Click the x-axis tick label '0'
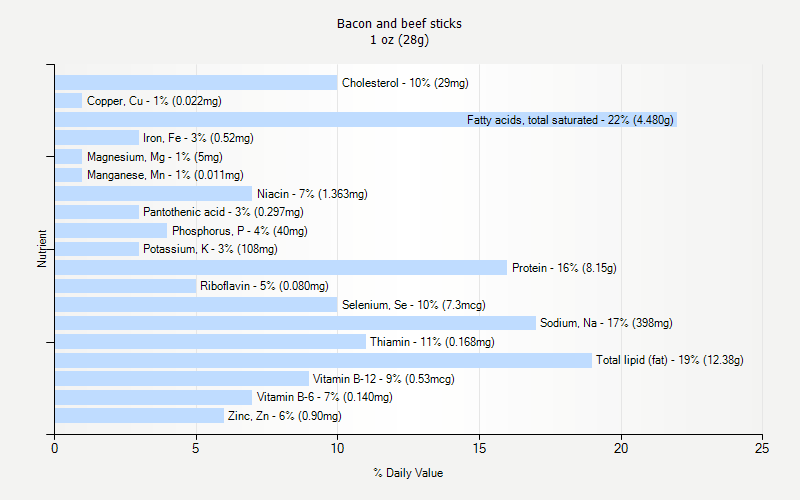 [55, 448]
